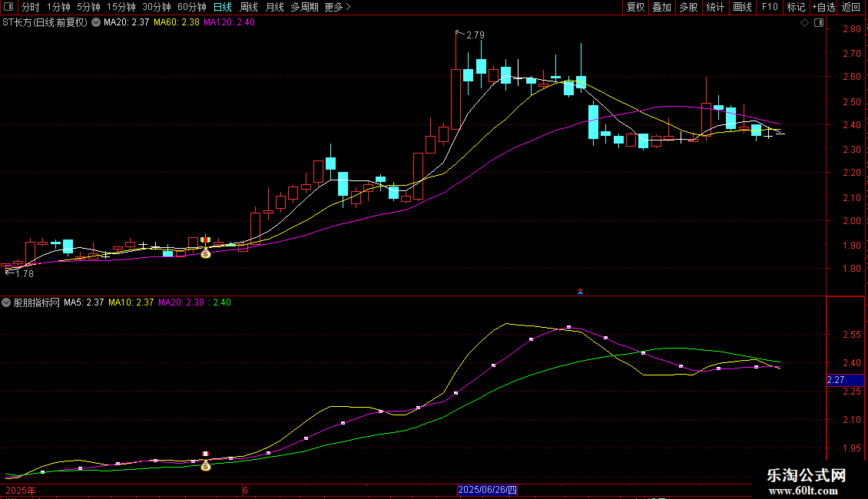Viewport: 868px width, 499px height.
Task: Click the red flag marker in the indicator pane
Action: (x=205, y=454)
